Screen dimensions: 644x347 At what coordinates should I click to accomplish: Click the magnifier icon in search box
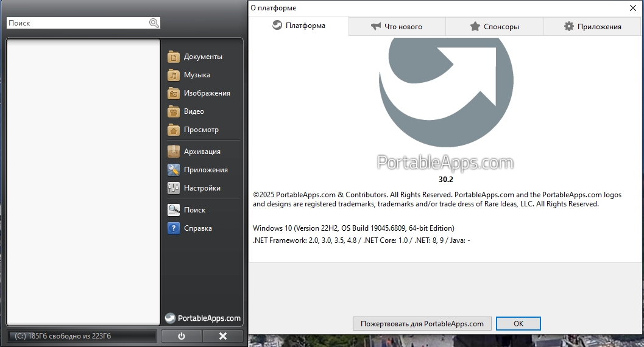(154, 23)
